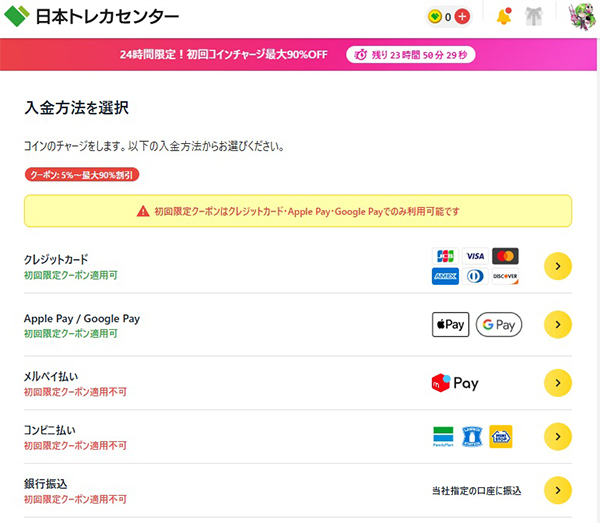Click 当社指定の口座に振込 text
This screenshot has height=523, width=600.
click(476, 490)
